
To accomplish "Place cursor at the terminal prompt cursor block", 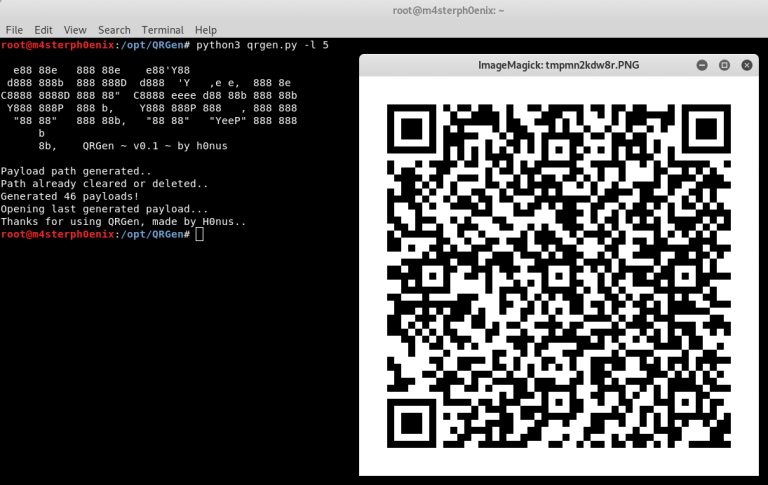I will (200, 234).
